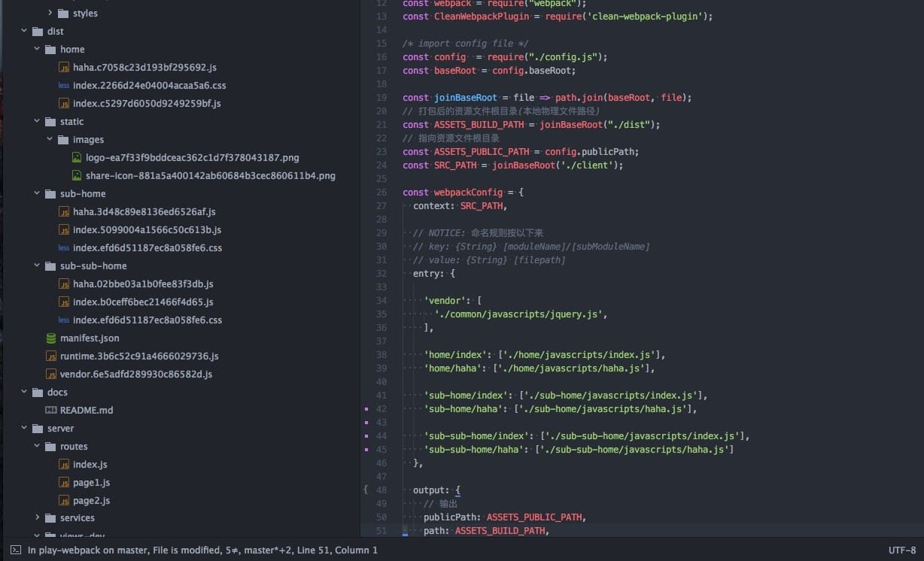
Task: Click the JS icon of page2.js
Action: tap(64, 501)
